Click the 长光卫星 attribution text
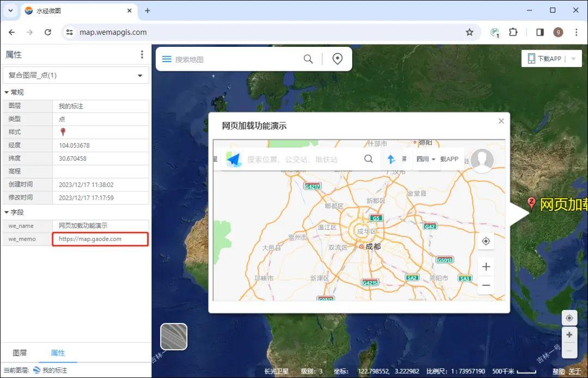The image size is (588, 378). (x=277, y=371)
